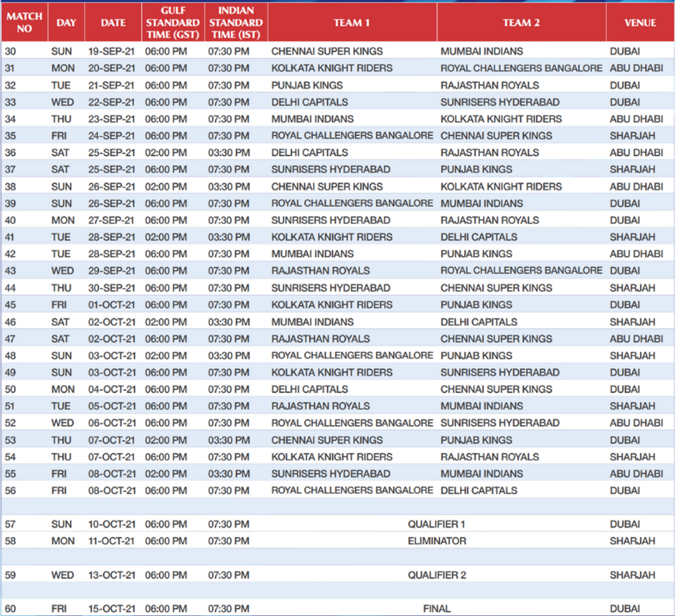675x616 pixels.
Task: Click SUNRISERS HYDERABAD in match 33 row
Action: pyautogui.click(x=500, y=102)
